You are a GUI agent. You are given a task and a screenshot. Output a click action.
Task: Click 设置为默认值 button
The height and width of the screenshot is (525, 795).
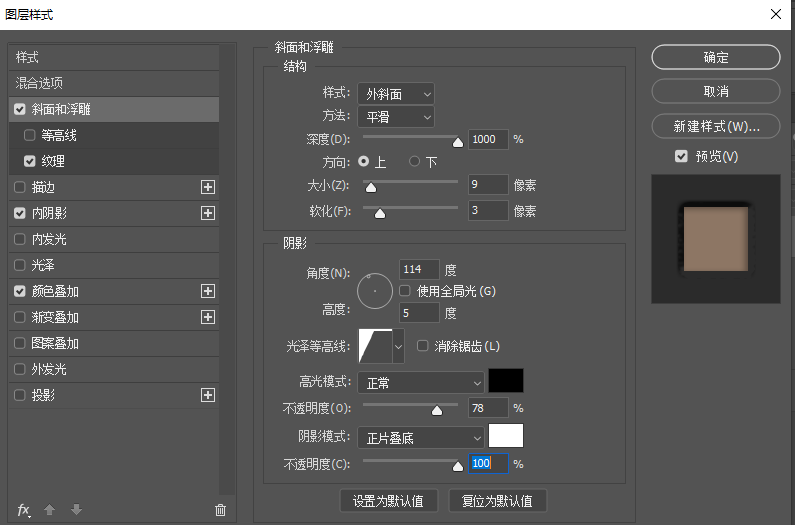pos(388,501)
